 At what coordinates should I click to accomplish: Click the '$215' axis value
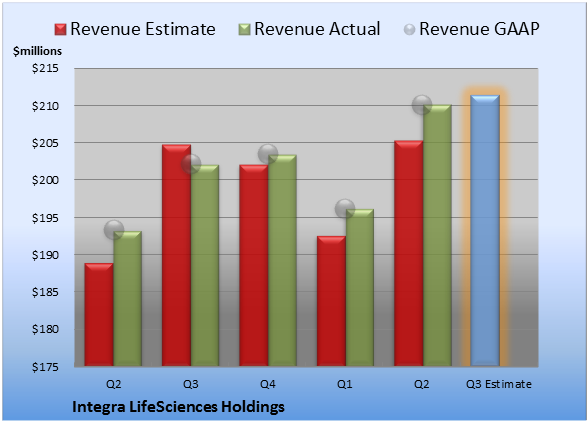pyautogui.click(x=46, y=68)
